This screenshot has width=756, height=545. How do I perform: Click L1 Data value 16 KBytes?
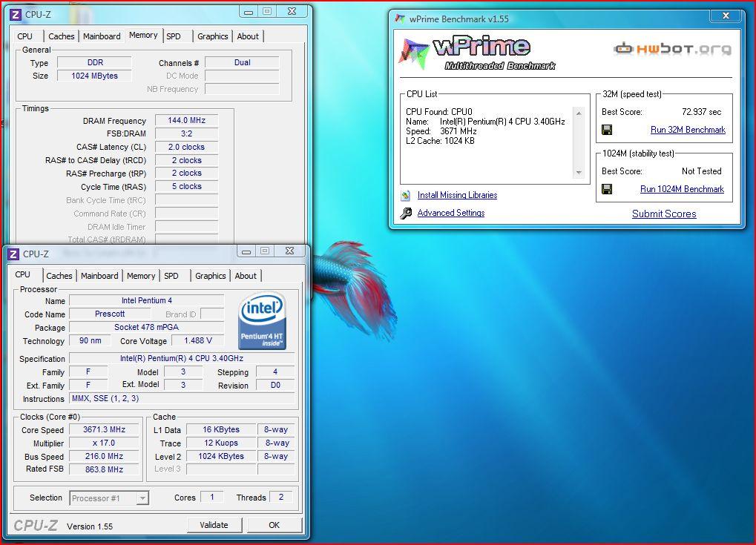pyautogui.click(x=221, y=429)
